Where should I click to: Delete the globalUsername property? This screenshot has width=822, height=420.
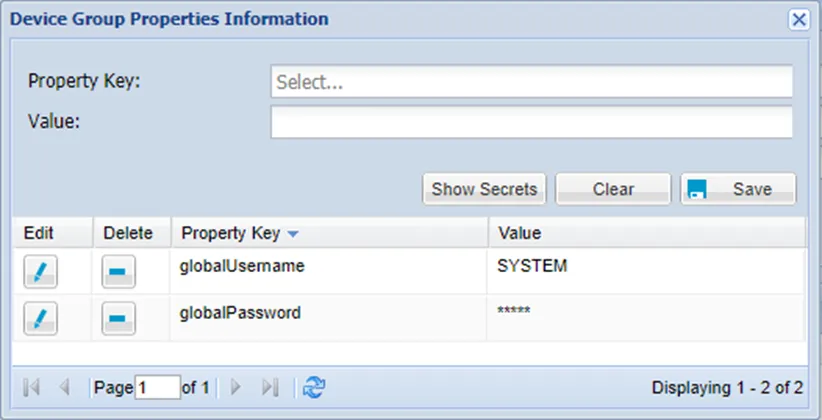point(118,272)
